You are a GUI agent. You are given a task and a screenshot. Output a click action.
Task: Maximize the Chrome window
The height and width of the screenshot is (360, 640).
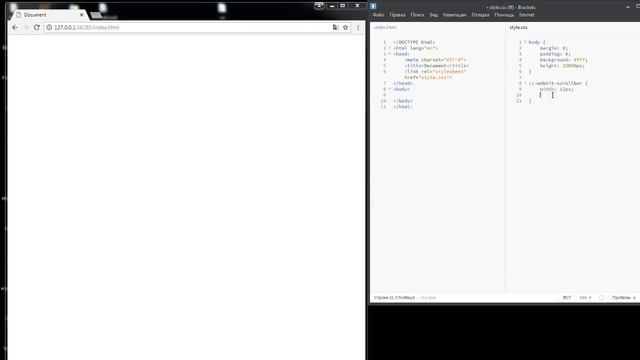(343, 6)
